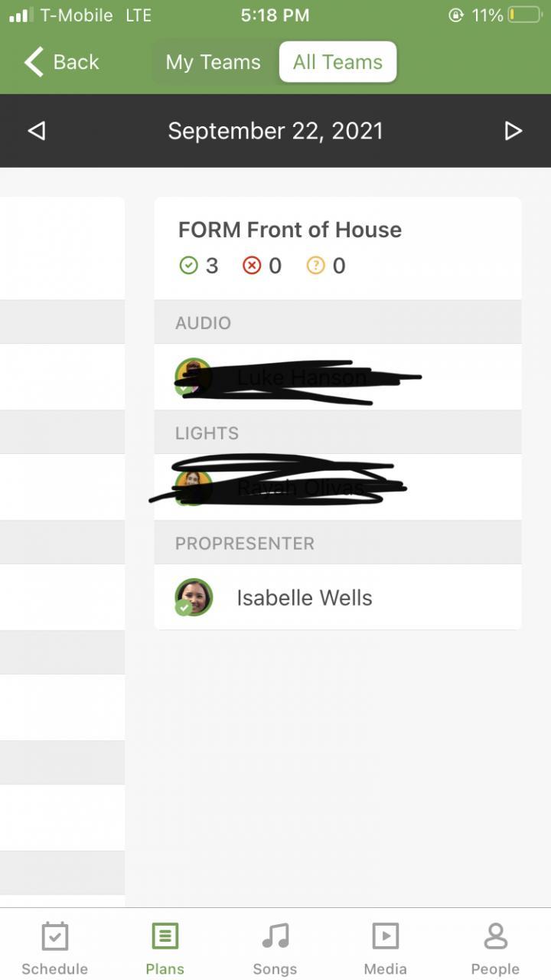
Task: Open the Plans tab icon
Action: pos(165,936)
